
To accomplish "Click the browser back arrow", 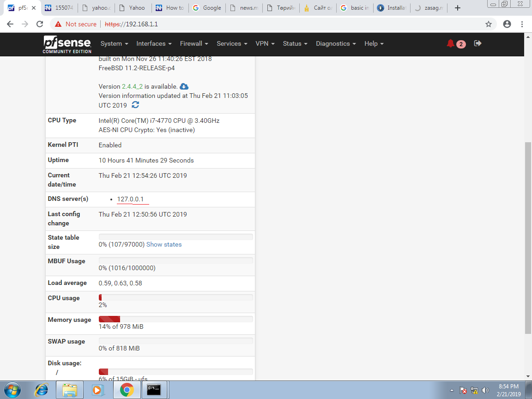I will tap(10, 24).
